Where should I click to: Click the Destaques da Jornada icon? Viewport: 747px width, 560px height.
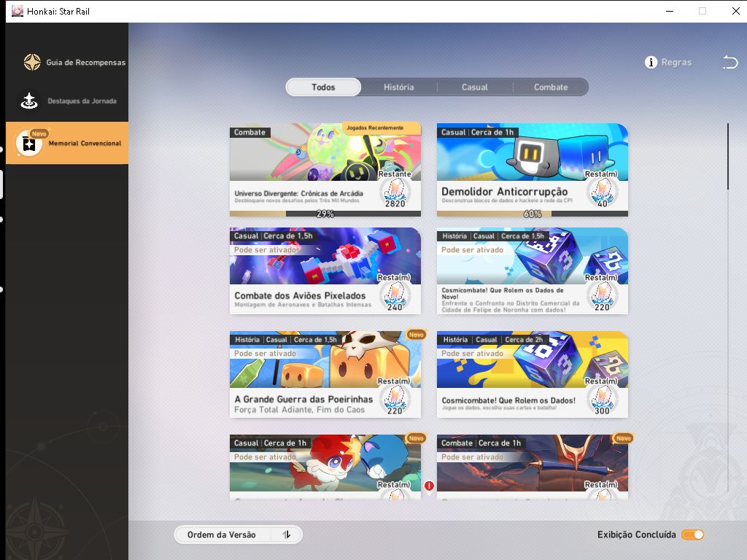[29, 101]
